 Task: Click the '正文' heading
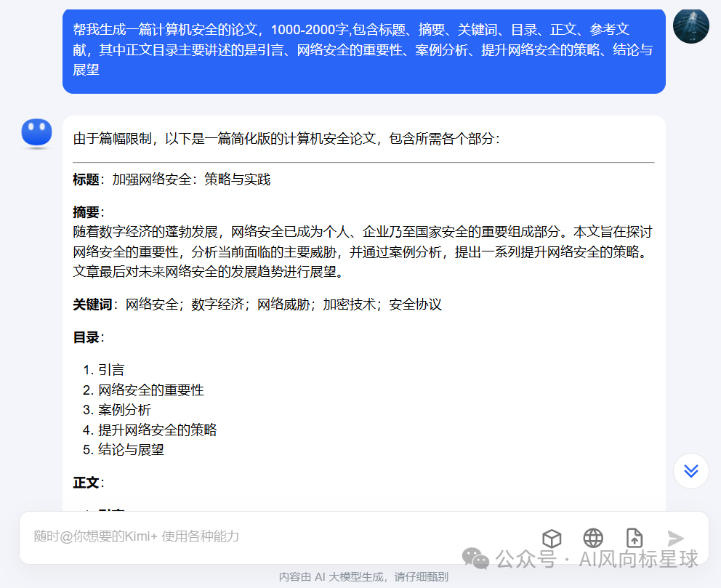88,483
